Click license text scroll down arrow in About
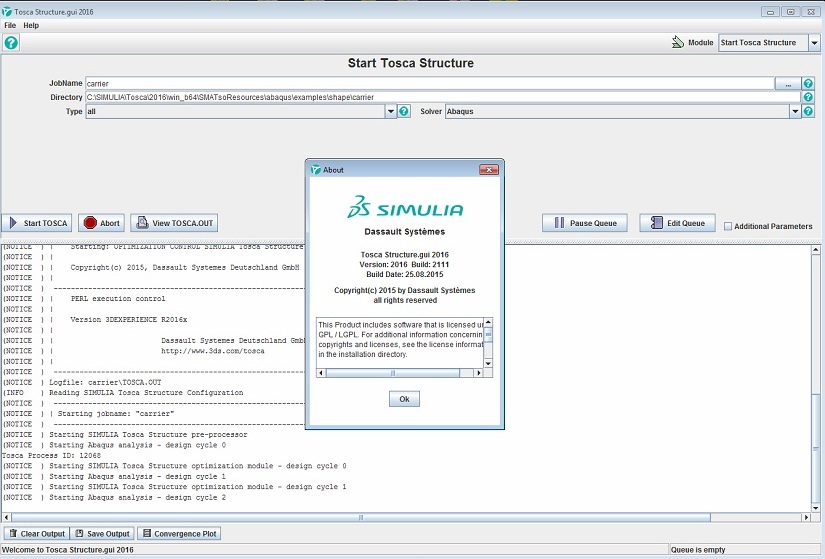The image size is (825, 559). [x=488, y=363]
